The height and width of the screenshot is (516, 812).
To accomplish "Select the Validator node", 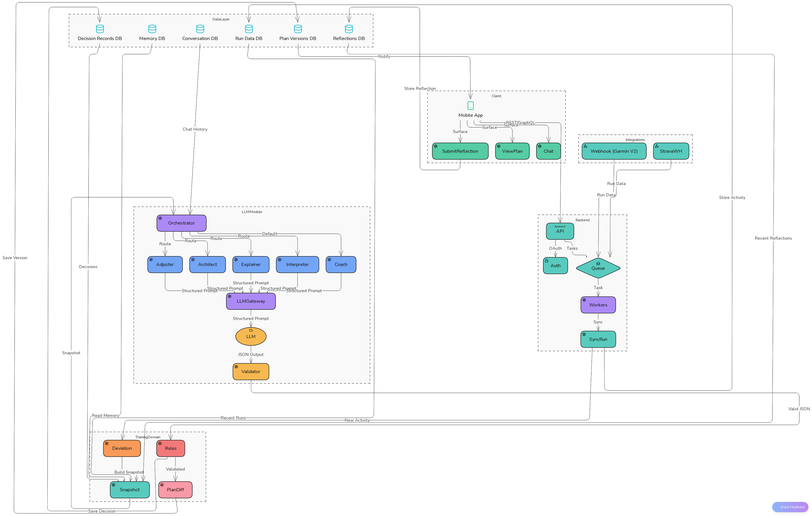I will click(251, 372).
